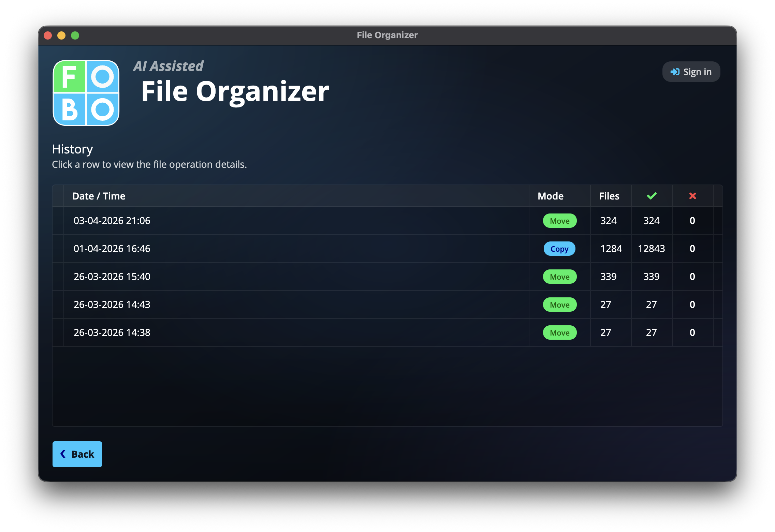
Task: Click the FOBO File Organizer logo
Action: pyautogui.click(x=86, y=93)
